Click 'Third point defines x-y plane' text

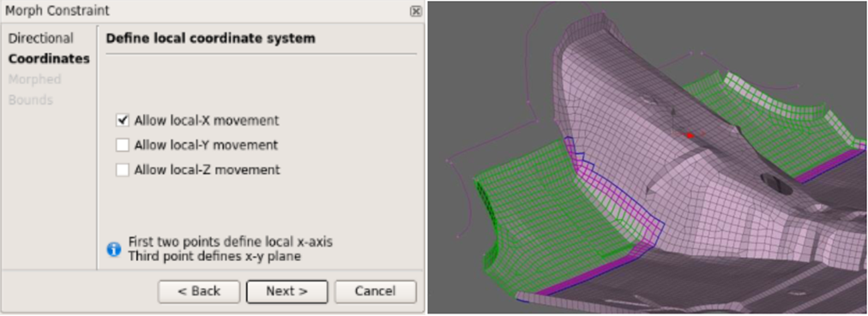point(214,256)
